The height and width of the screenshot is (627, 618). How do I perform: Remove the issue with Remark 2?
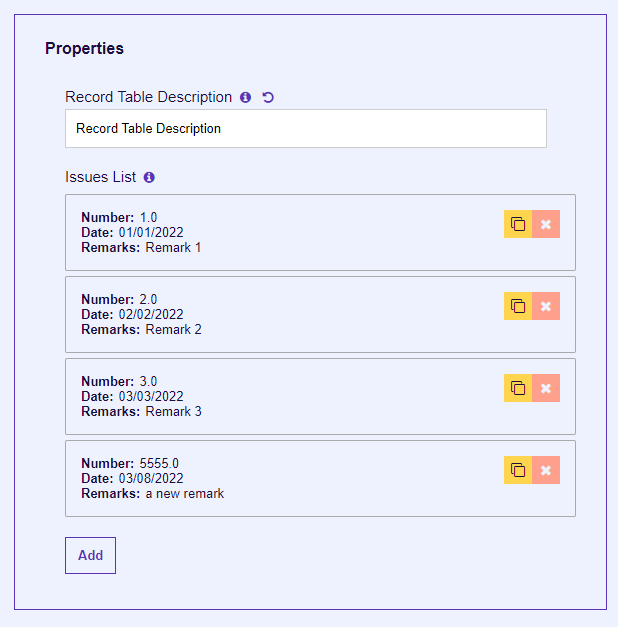click(x=546, y=306)
